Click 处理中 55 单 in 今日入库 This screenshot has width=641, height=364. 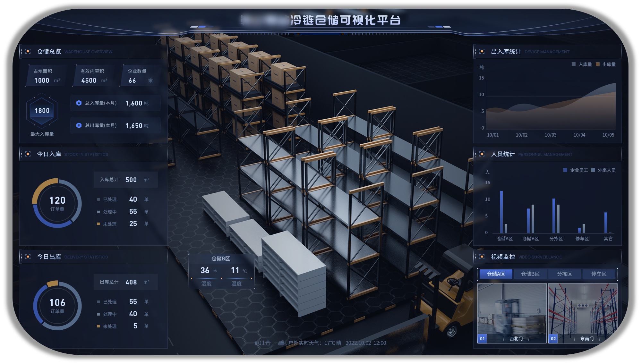point(123,212)
